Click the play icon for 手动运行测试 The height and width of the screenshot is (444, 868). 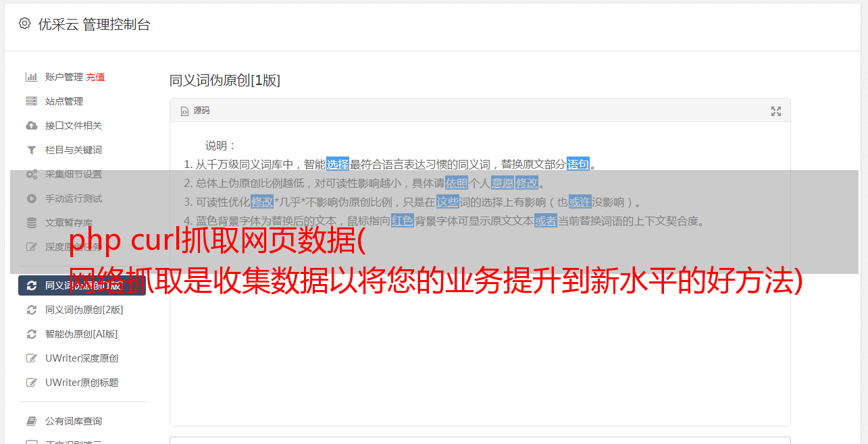point(31,198)
